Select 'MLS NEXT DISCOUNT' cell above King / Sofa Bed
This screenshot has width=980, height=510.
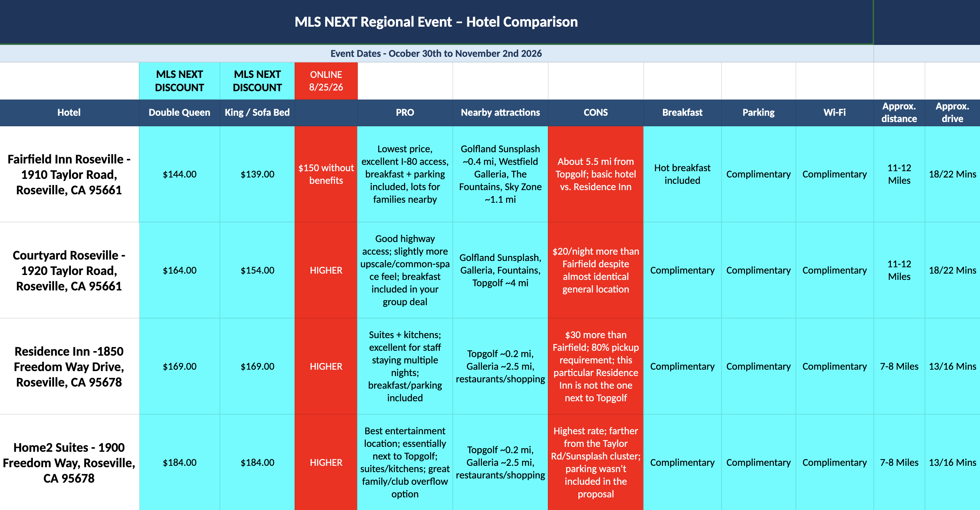(257, 81)
